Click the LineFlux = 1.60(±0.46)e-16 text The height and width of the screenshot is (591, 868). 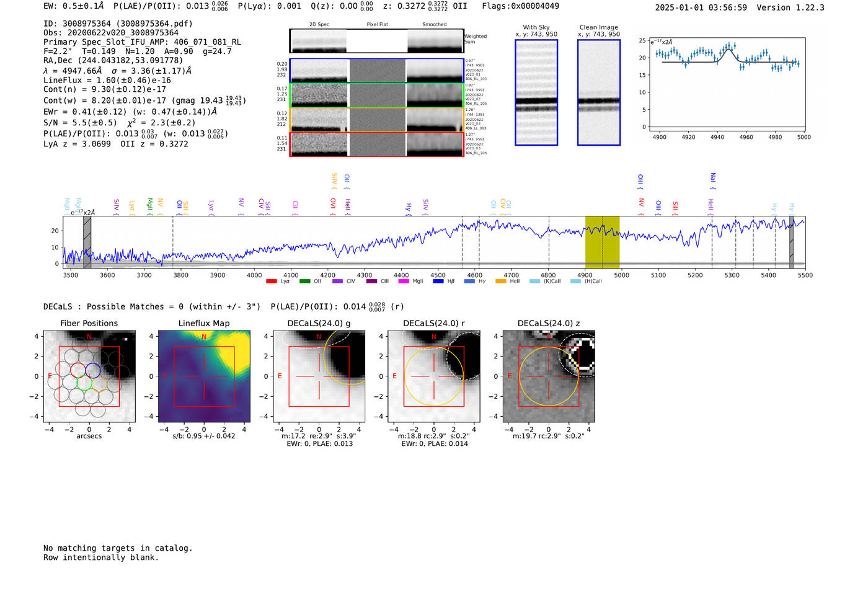pyautogui.click(x=107, y=80)
